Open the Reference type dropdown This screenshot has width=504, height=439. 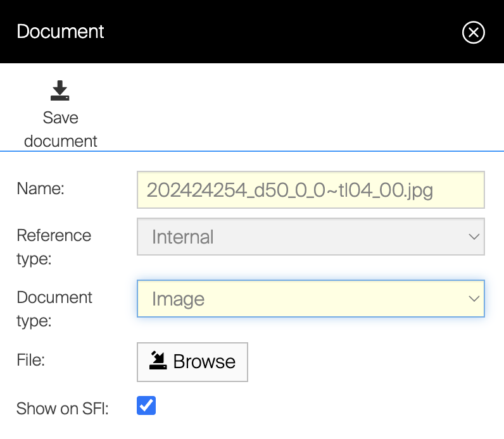pos(310,237)
